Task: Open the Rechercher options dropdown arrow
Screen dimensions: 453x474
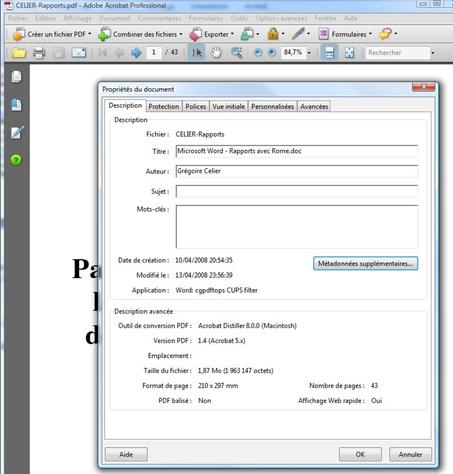Action: coord(433,53)
